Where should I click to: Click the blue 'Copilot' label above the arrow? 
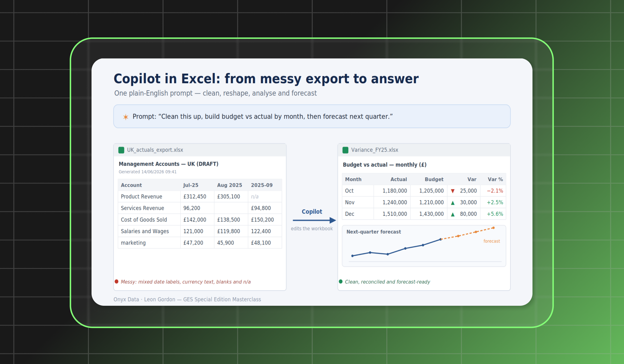click(x=312, y=212)
